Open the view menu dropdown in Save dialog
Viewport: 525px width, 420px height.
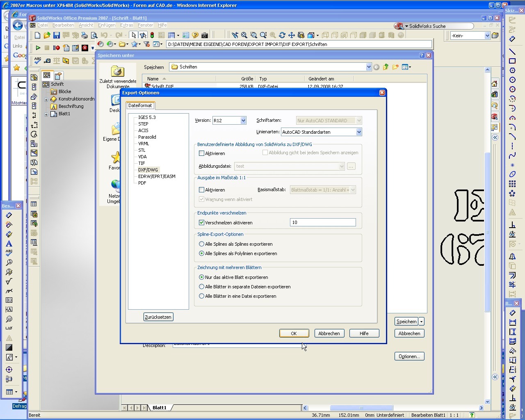pos(406,67)
